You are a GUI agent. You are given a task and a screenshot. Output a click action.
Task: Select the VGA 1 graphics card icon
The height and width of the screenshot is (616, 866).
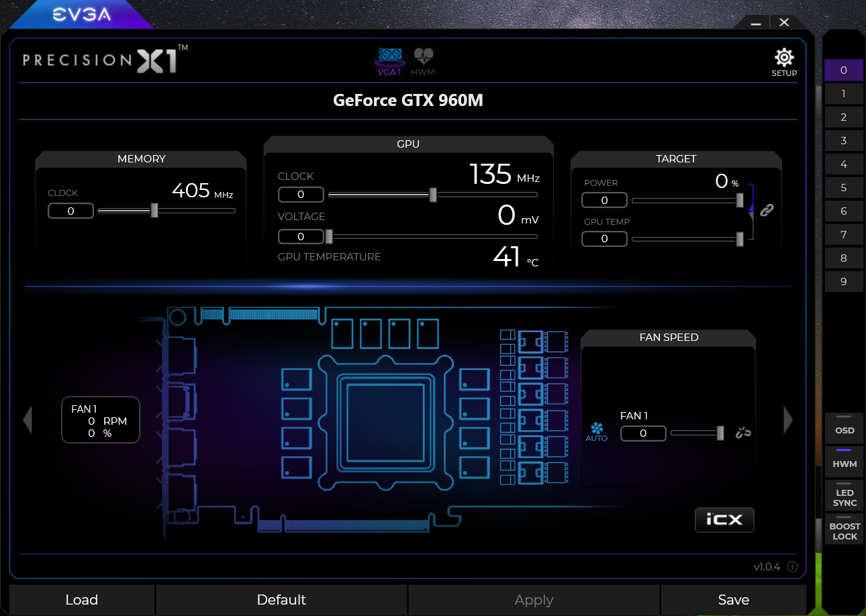(390, 61)
